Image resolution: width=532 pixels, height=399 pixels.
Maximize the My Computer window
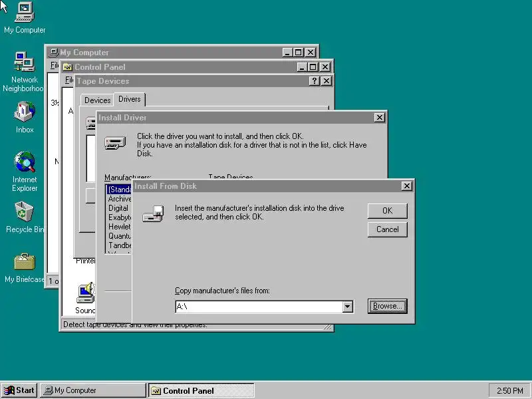pos(298,53)
